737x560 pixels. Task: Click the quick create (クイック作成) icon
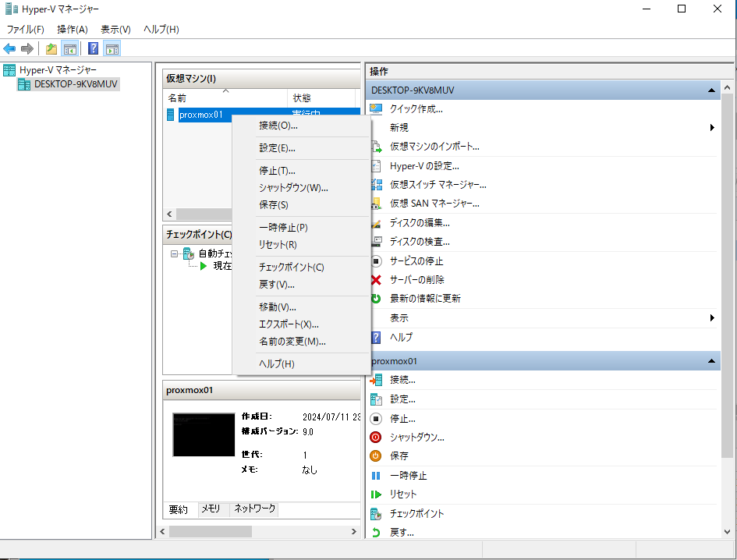click(376, 109)
